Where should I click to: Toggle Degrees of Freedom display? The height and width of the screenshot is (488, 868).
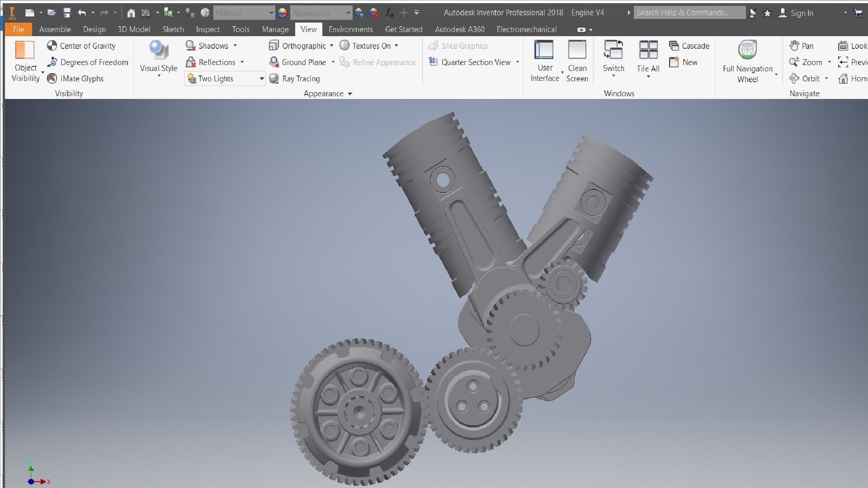tap(88, 62)
